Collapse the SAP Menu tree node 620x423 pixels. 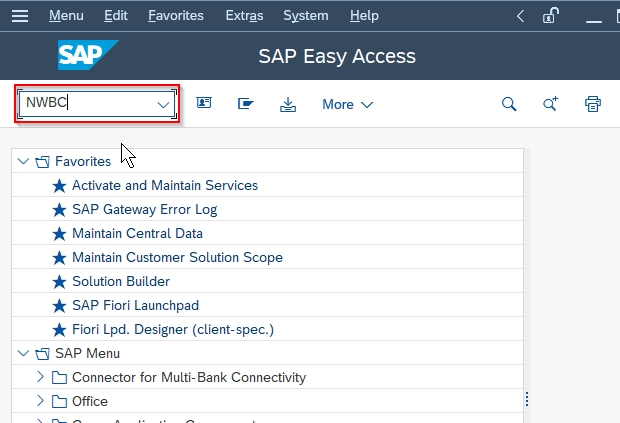[x=24, y=353]
